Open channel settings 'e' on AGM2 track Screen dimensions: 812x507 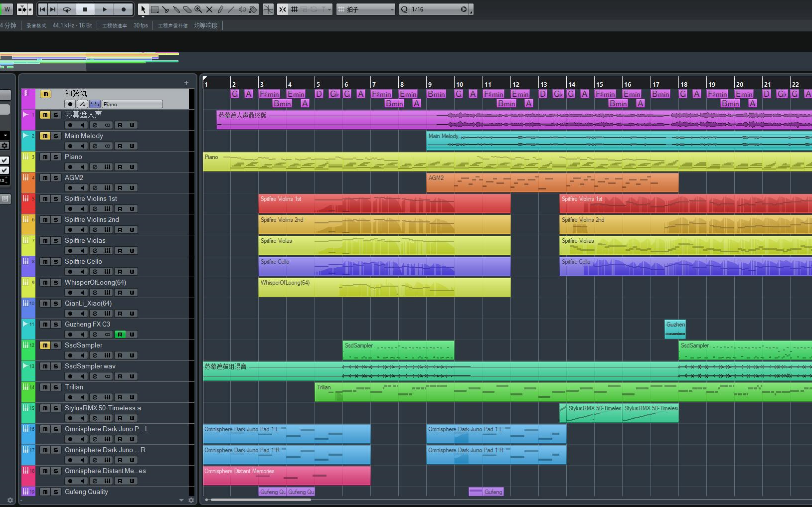(95, 188)
